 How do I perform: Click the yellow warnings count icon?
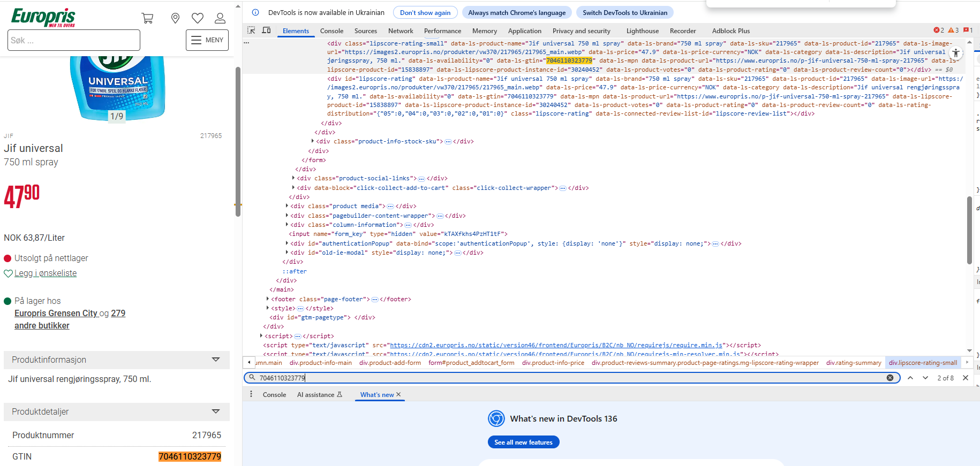953,30
